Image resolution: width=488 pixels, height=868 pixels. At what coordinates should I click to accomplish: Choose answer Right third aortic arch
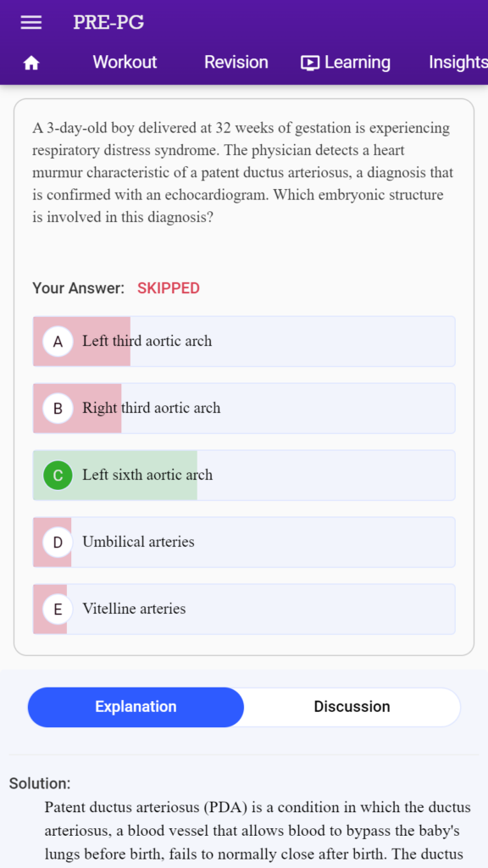pyautogui.click(x=244, y=409)
